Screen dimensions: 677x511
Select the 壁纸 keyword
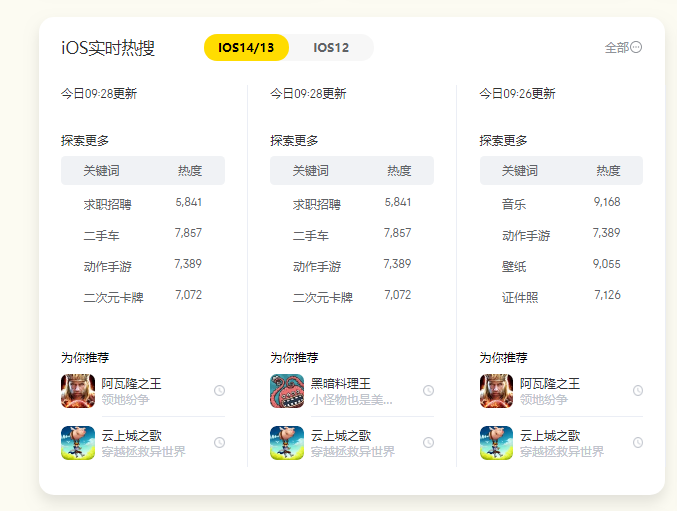(514, 266)
